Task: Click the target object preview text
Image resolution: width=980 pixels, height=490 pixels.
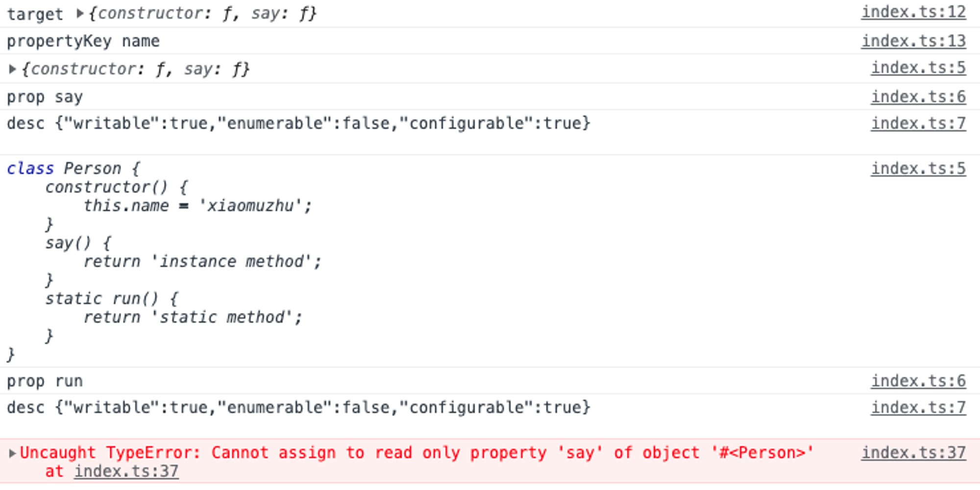Action: click(202, 13)
